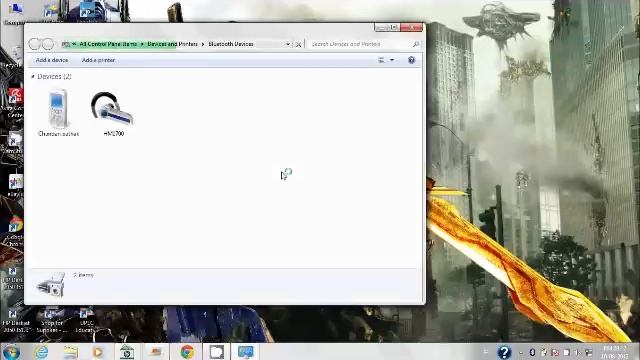This screenshot has height=360, width=640.
Task: Navigate to Devices and Printers breadcrumb
Action: click(172, 44)
